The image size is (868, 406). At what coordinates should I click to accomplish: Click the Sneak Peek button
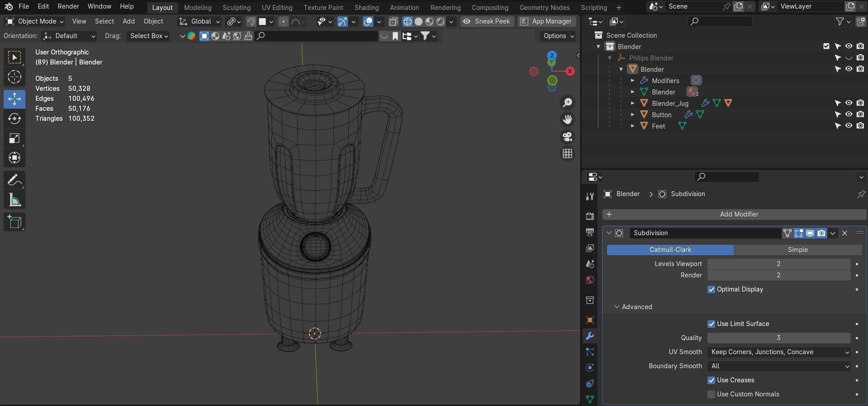[487, 21]
